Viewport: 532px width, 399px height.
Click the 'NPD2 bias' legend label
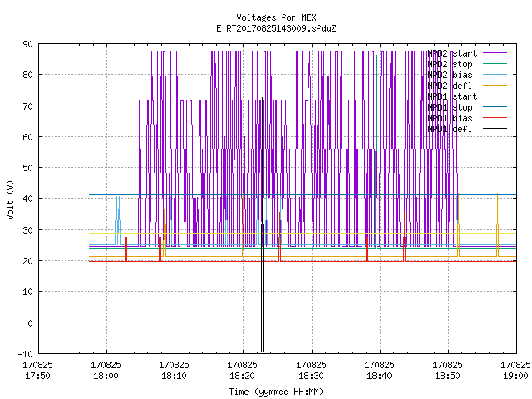coord(450,75)
